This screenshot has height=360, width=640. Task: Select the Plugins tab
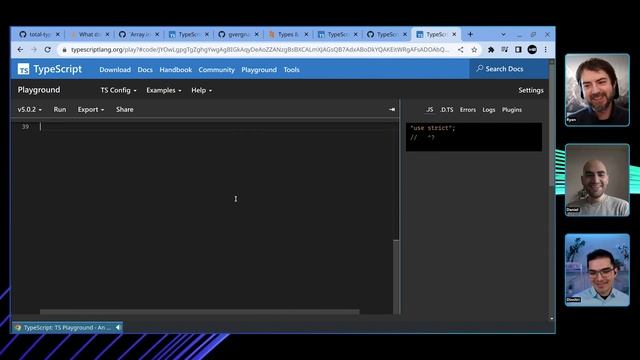pos(512,110)
